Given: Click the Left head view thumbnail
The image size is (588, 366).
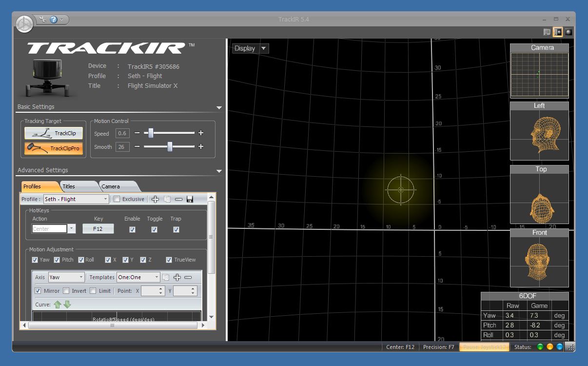Looking at the screenshot, I should tap(539, 135).
